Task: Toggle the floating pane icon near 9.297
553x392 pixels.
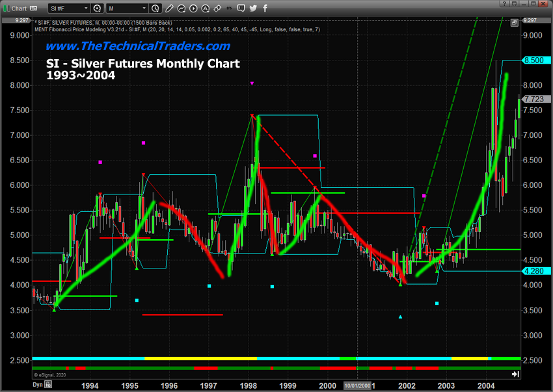Action: click(515, 22)
